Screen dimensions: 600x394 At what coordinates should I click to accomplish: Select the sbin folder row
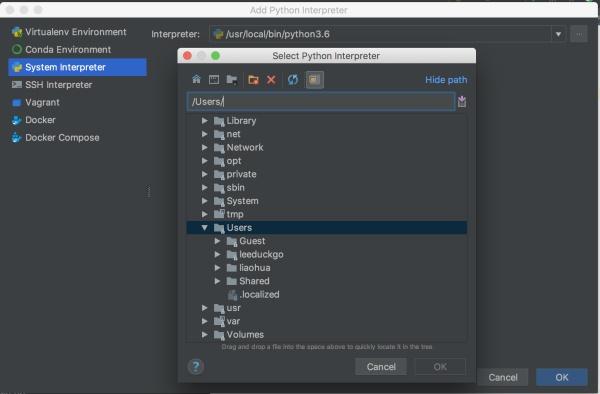(x=327, y=187)
